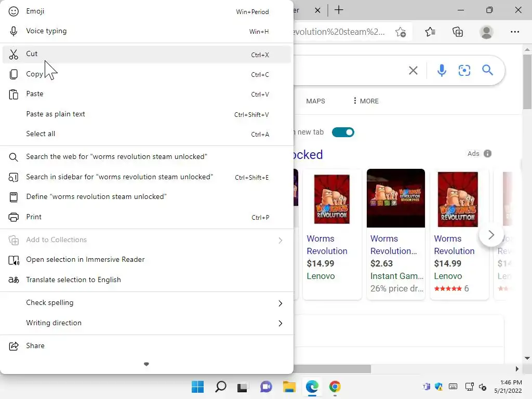Start Google voice search
The width and height of the screenshot is (532, 399).
pyautogui.click(x=442, y=70)
